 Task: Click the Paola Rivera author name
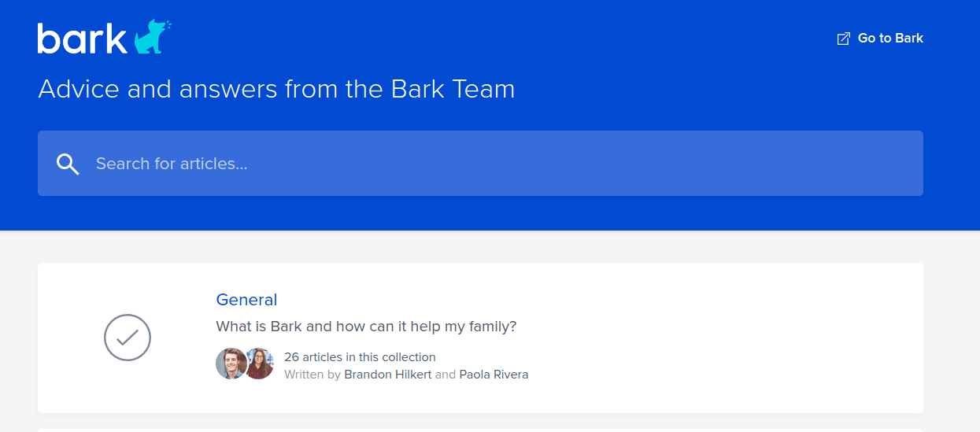pyautogui.click(x=494, y=375)
